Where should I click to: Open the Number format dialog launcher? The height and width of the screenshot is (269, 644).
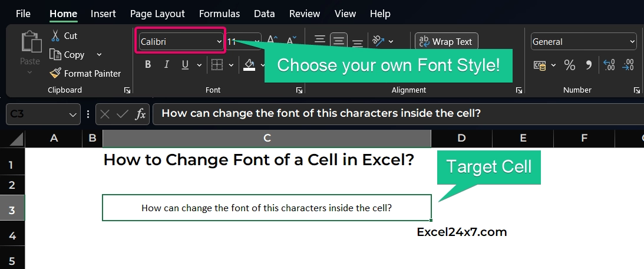coord(636,90)
